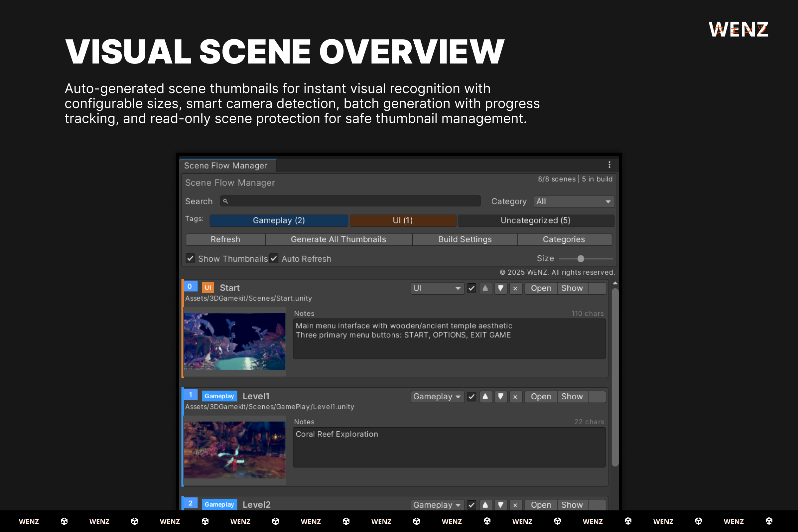
Task: Show the Level1 scene asset
Action: (x=572, y=396)
